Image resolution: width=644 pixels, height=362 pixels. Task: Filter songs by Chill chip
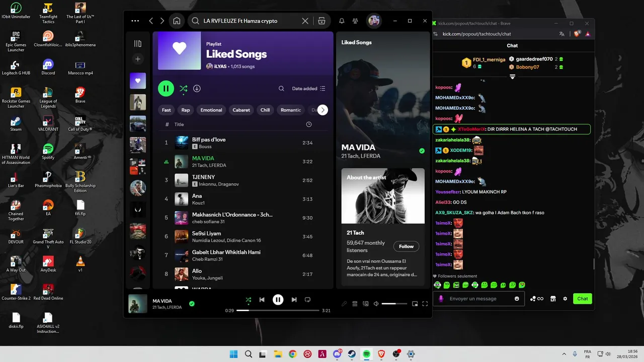(x=265, y=110)
